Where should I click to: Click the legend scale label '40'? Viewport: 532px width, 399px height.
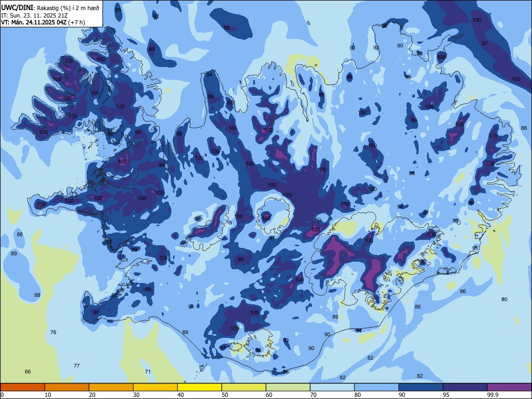pyautogui.click(x=181, y=395)
